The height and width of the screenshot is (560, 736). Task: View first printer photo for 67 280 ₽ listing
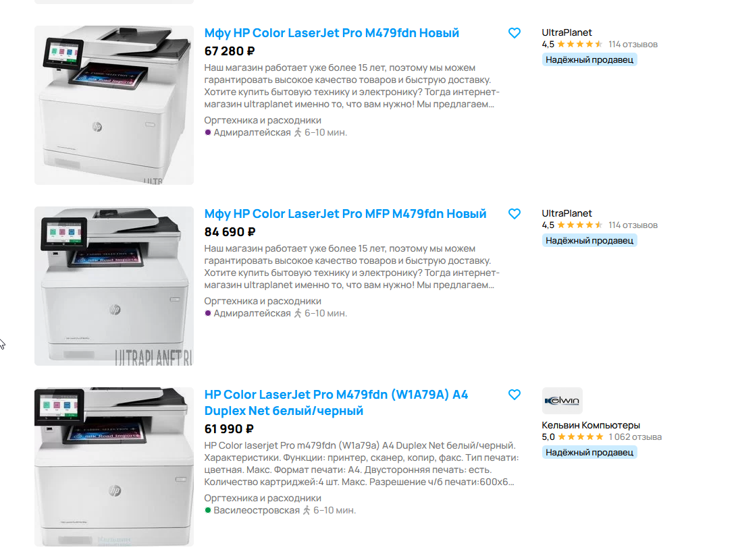114,105
